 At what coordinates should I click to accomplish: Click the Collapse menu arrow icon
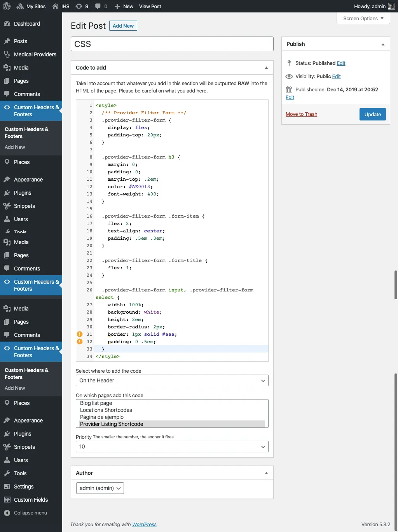7,513
